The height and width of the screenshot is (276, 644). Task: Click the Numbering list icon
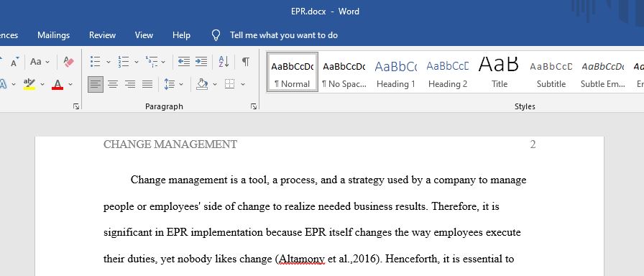(123, 62)
